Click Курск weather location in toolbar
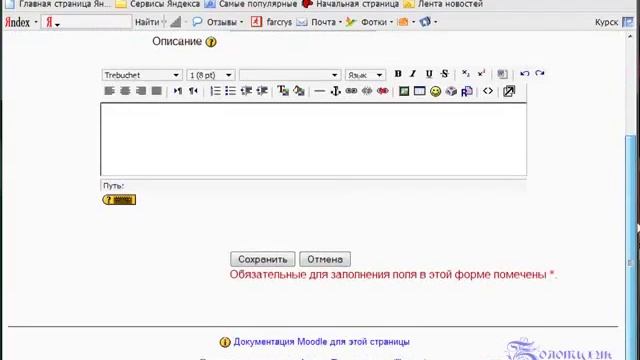 coord(607,22)
